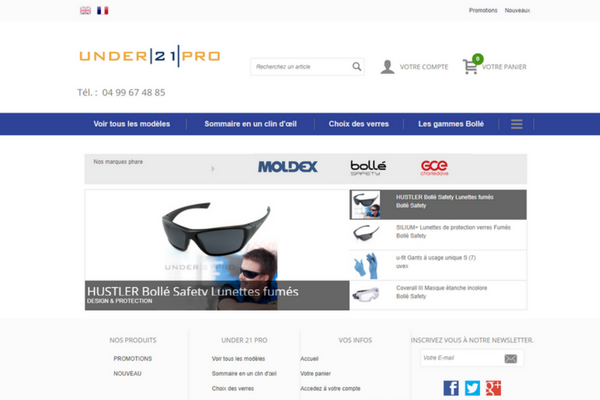This screenshot has width=600, height=400.
Task: Click the Moldex brand logo
Action: pyautogui.click(x=288, y=167)
